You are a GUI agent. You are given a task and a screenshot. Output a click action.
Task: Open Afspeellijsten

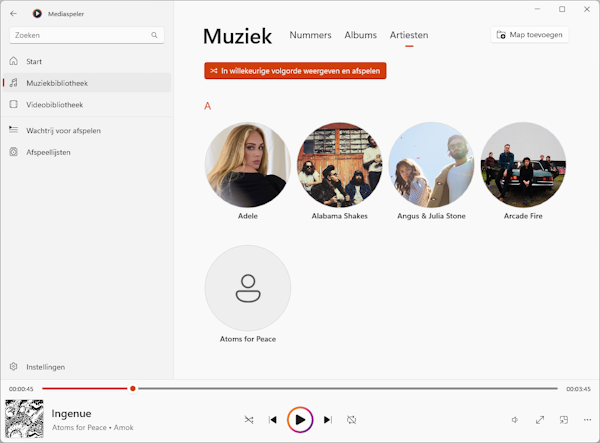tap(87, 152)
